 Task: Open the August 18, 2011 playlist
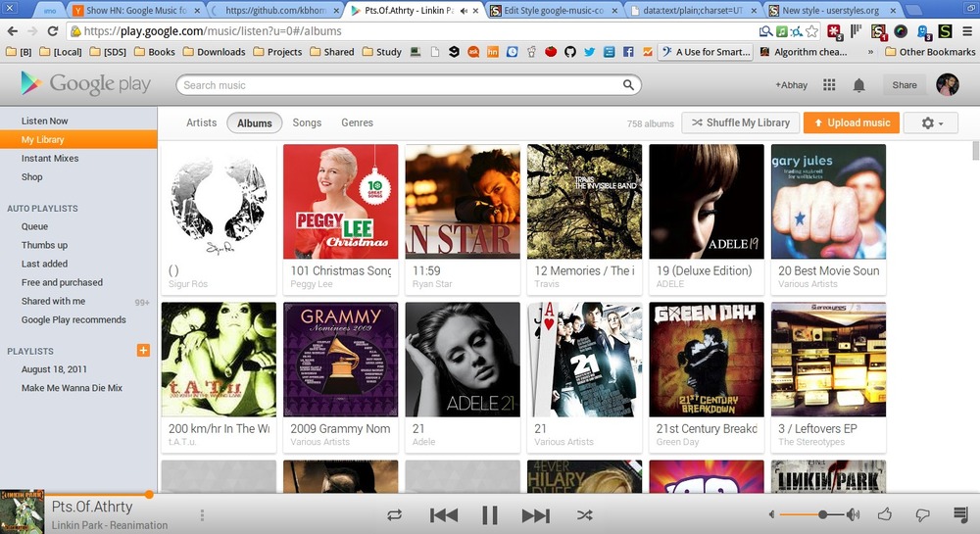click(54, 369)
